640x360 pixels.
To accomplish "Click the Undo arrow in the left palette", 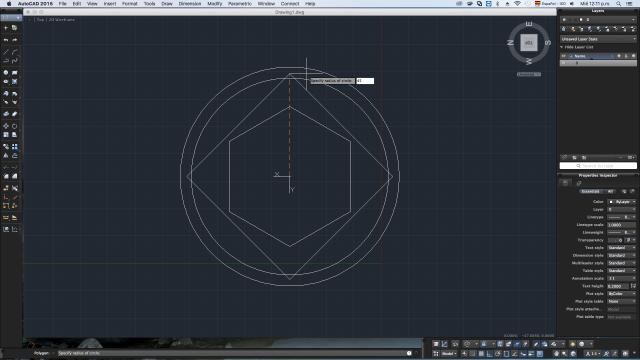I will [x=6, y=40].
